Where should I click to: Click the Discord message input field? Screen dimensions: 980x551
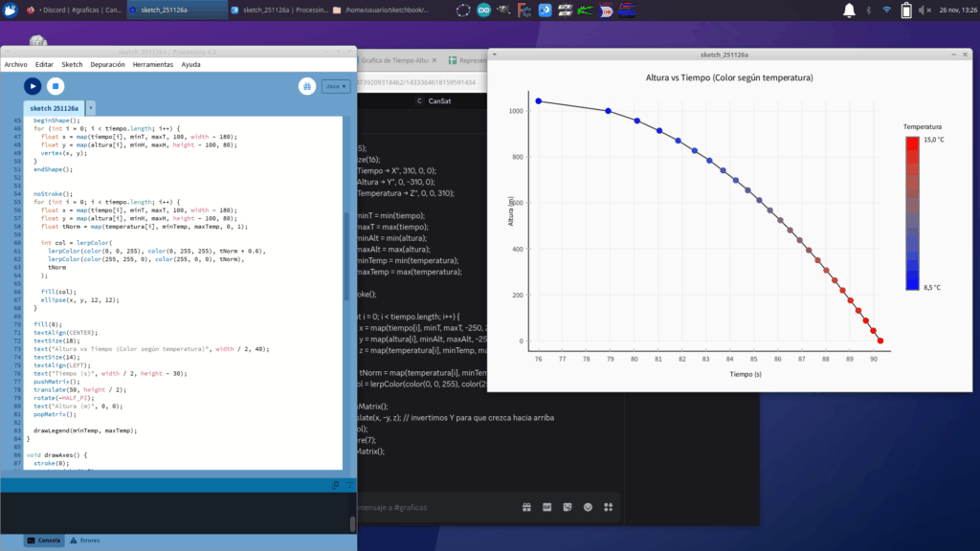coord(431,507)
